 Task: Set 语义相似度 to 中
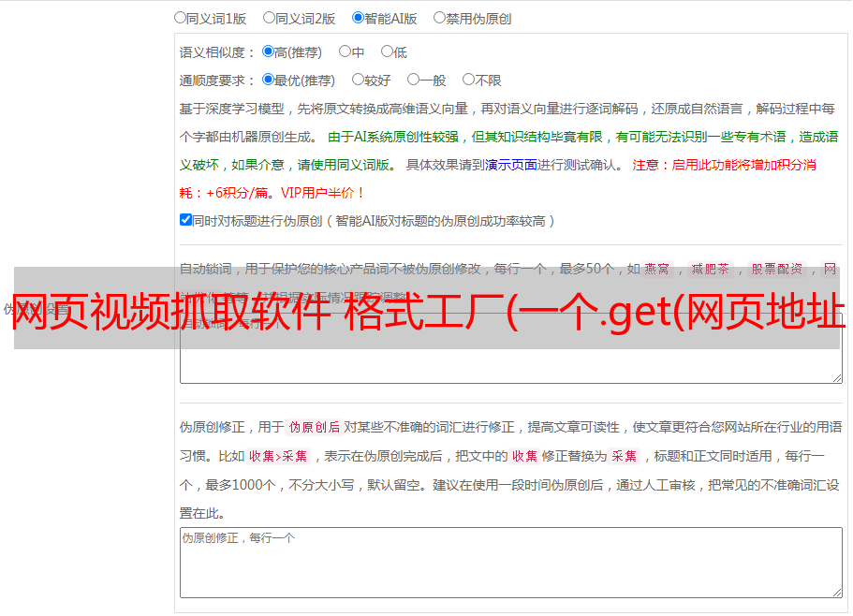coord(345,51)
